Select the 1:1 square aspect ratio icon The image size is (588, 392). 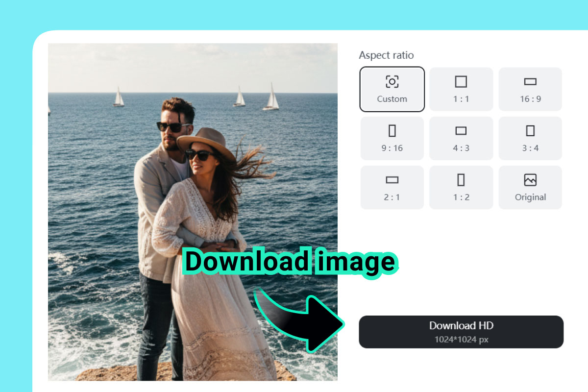coord(461,81)
